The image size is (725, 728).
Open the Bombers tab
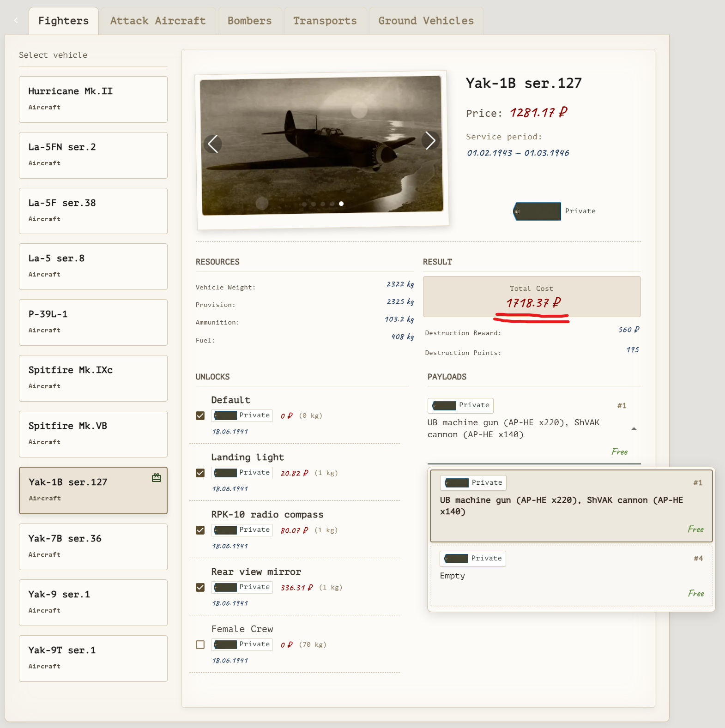pyautogui.click(x=250, y=21)
